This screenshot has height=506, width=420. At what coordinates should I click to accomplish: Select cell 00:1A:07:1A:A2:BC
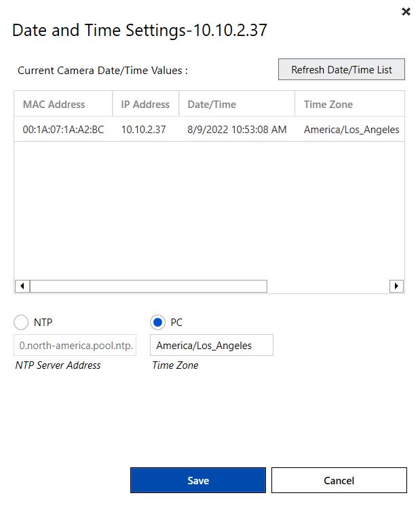[x=63, y=130]
